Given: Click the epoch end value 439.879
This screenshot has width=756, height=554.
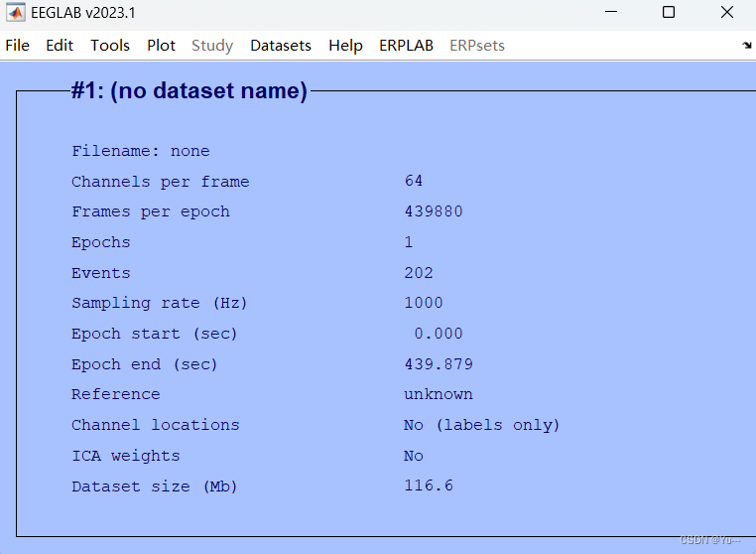Looking at the screenshot, I should (x=439, y=363).
